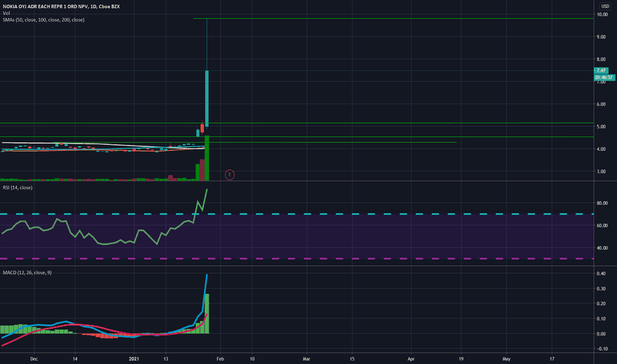
Task: Click the 9.00 price axis label
Action: tap(601, 37)
